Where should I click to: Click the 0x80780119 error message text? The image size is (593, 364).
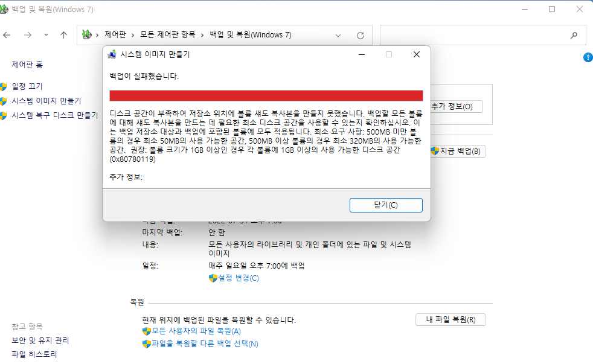click(x=266, y=136)
